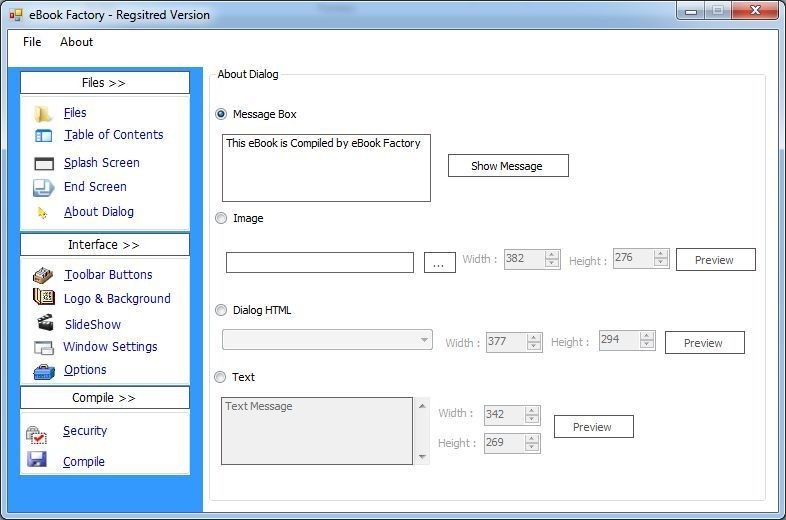
Task: Choose the Text radio button
Action: pyautogui.click(x=220, y=377)
